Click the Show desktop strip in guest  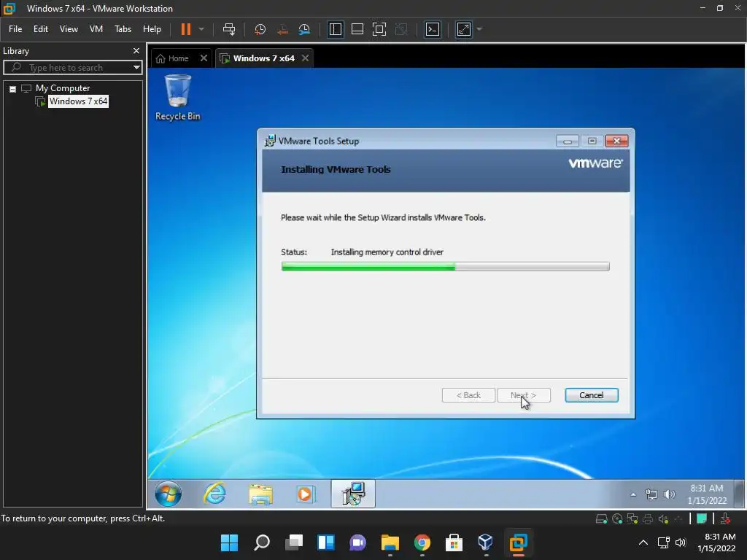coord(739,494)
